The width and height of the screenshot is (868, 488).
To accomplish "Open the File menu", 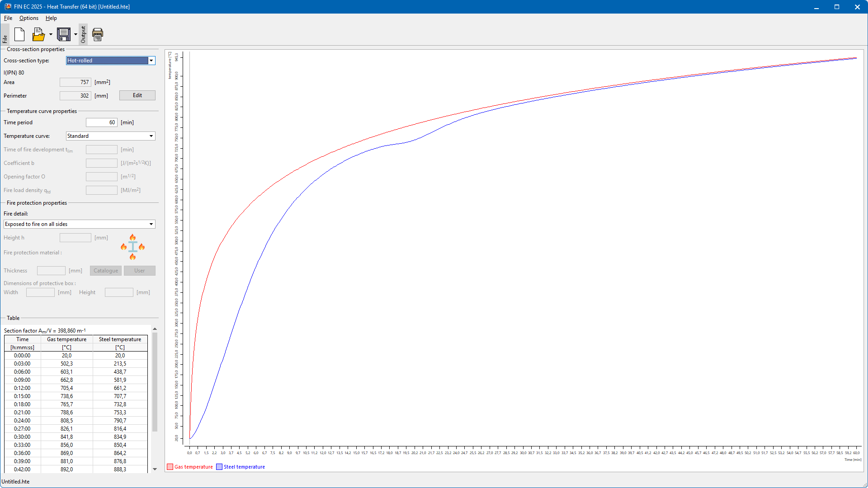I will pos(8,18).
